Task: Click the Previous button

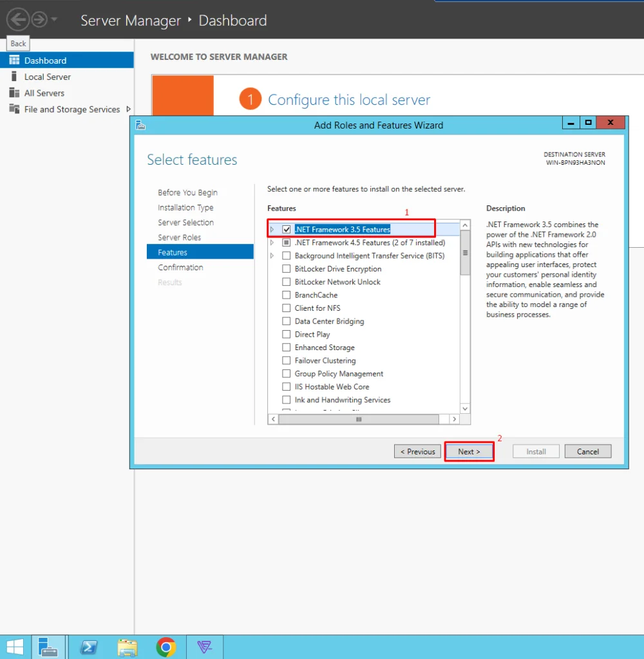Action: (418, 451)
